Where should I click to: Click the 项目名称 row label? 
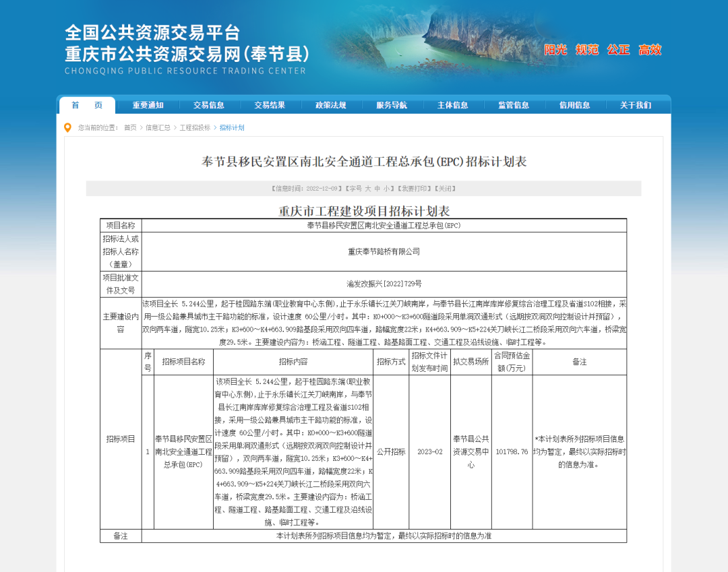[x=121, y=226]
